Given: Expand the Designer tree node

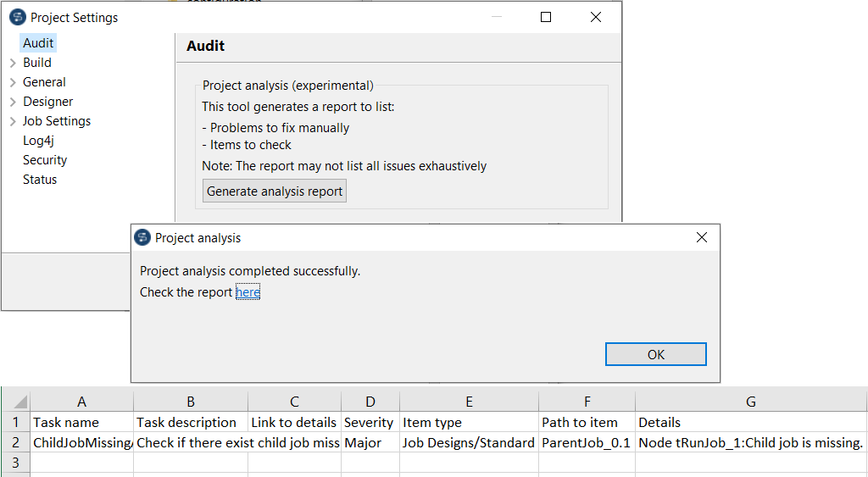Looking at the screenshot, I should 13,102.
